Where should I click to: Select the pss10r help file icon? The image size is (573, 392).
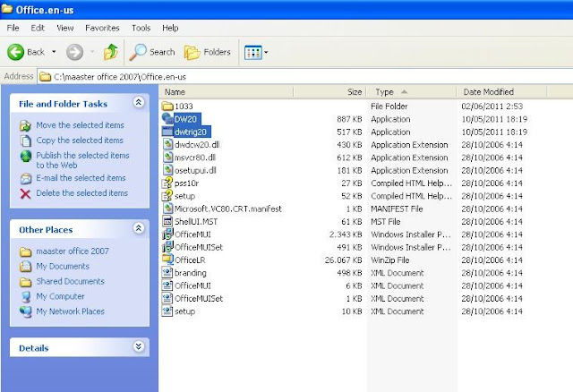[167, 183]
